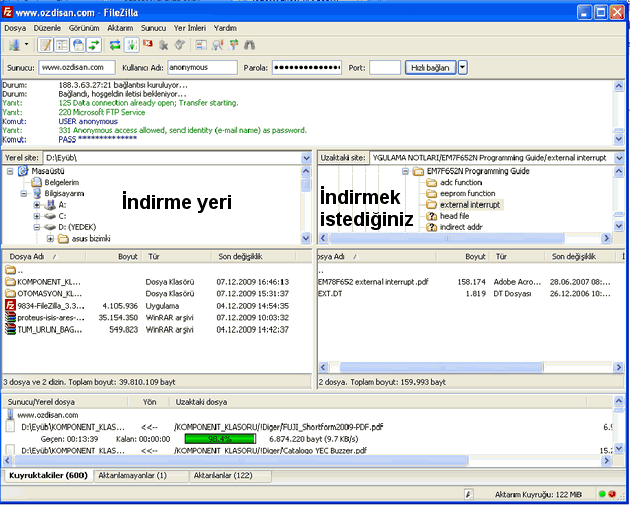Sort local files by Boyut column
This screenshot has height=505, width=630.
[114, 257]
